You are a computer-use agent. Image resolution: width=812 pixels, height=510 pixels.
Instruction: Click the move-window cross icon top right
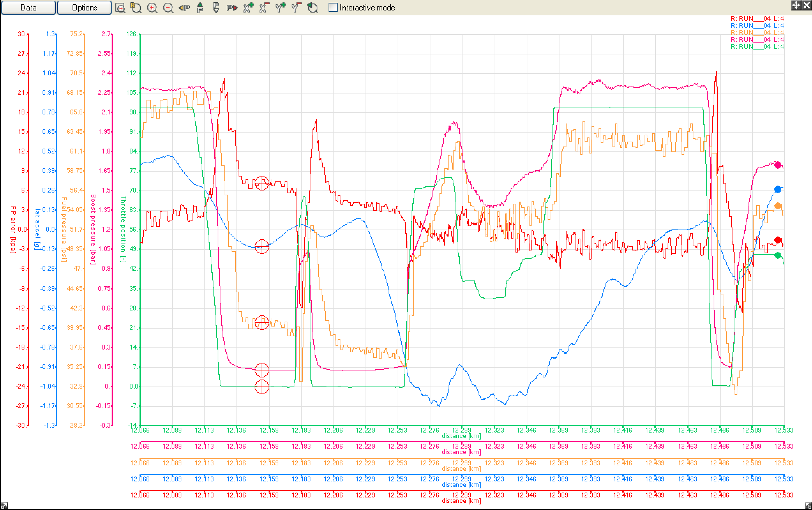click(x=796, y=5)
